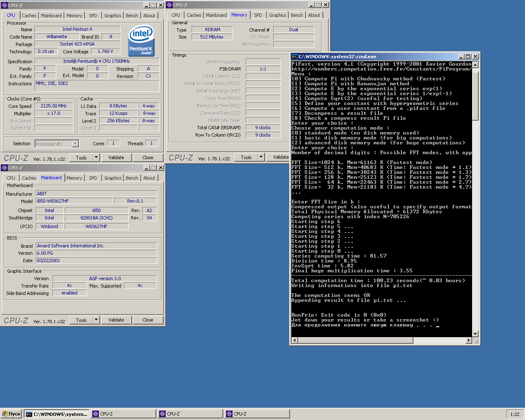
Task: Click the Model i850-W83627HF field
Action: pos(74,201)
